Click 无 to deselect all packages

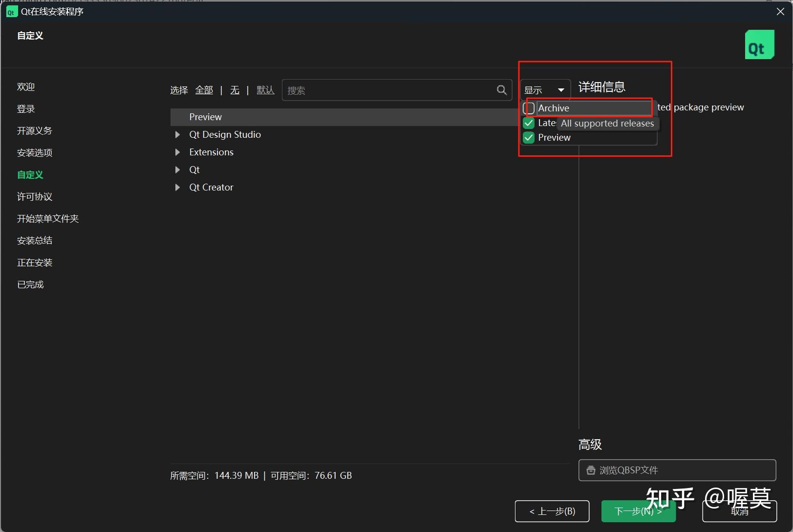point(235,90)
